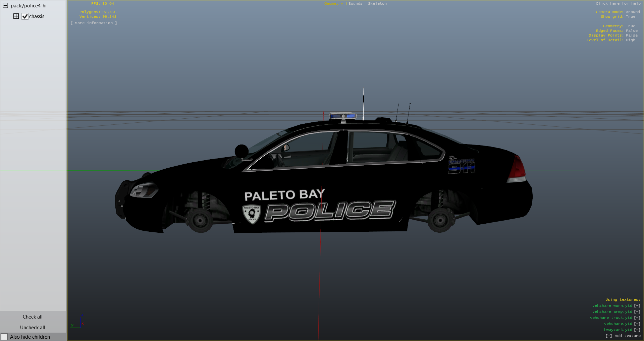Expand the More information section

[x=94, y=23]
